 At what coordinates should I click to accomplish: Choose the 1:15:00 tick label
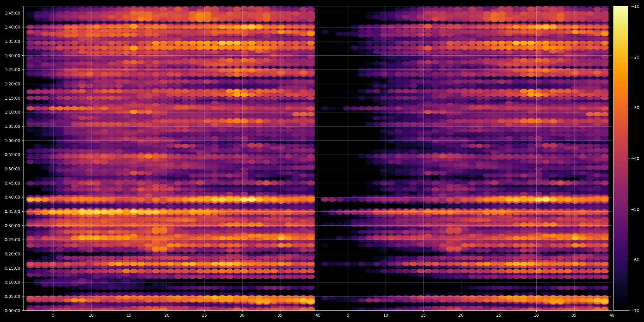[x=12, y=98]
